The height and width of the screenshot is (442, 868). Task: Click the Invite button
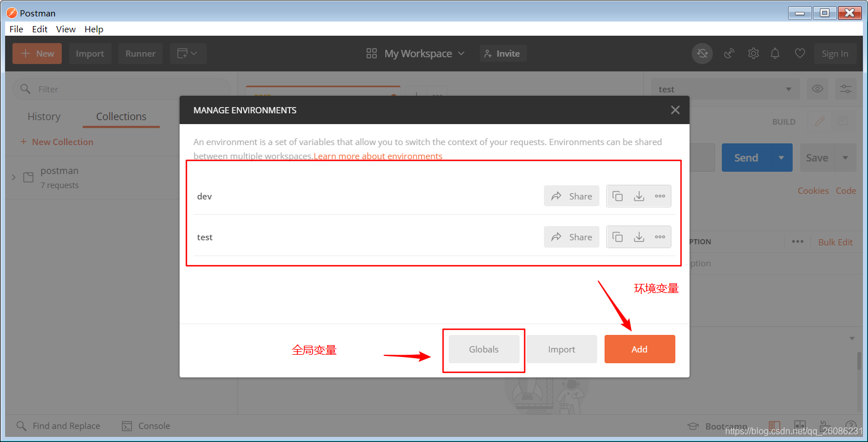503,54
